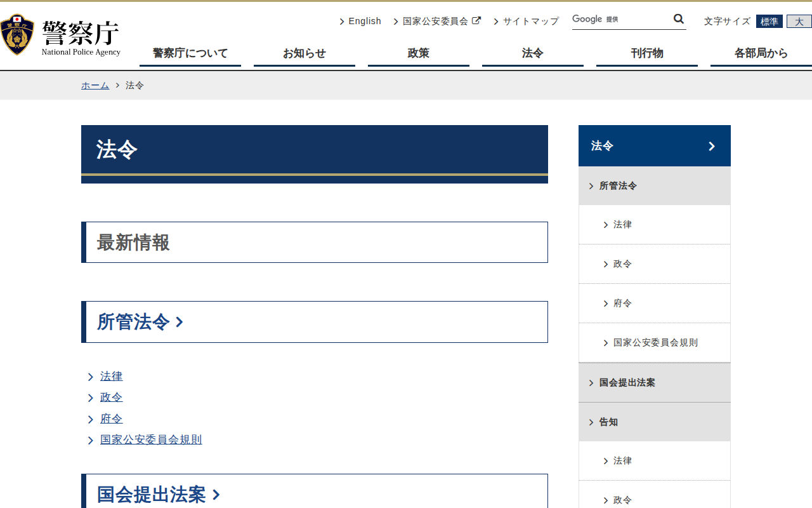The image size is (812, 508).
Task: Open the 刊行物 menu
Action: [x=647, y=53]
